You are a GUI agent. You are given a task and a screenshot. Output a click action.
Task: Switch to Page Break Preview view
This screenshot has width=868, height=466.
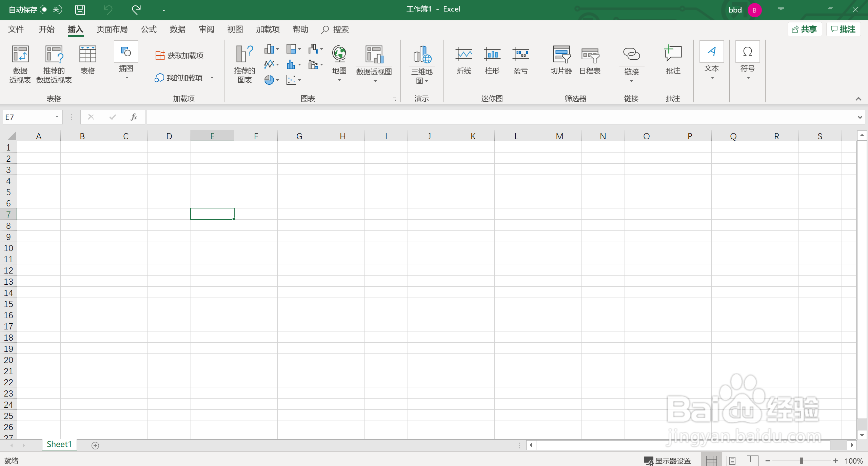click(752, 461)
